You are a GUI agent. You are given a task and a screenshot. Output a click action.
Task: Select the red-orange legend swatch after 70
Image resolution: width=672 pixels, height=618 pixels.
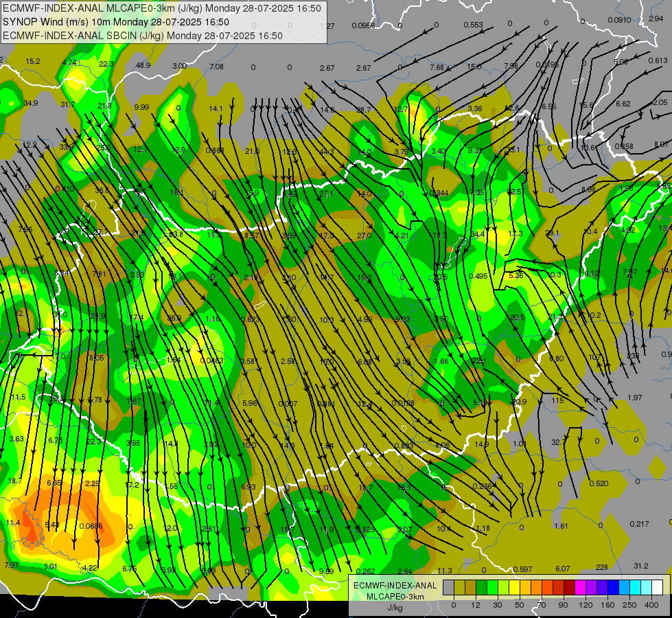[548, 587]
